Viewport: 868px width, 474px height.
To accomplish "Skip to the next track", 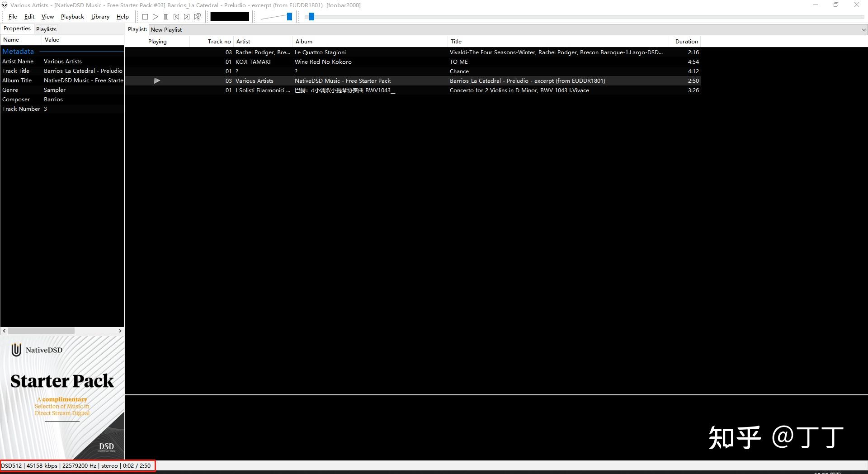I will pyautogui.click(x=187, y=17).
